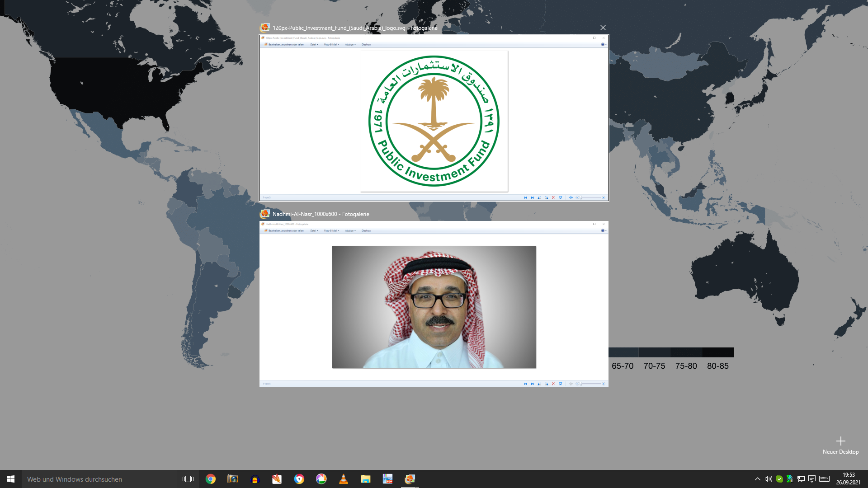The image size is (868, 488).
Task: Open the orange feather app on the taskbar
Action: tap(277, 479)
